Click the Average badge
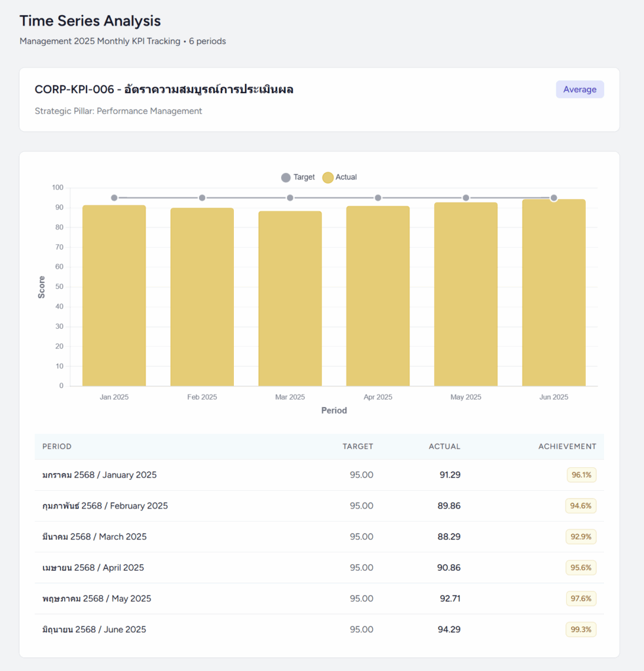 [x=580, y=89]
